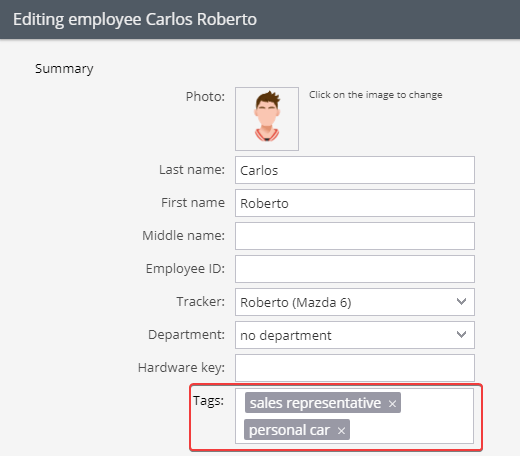Click into the Employee ID field
This screenshot has height=456, width=520.
tap(355, 269)
